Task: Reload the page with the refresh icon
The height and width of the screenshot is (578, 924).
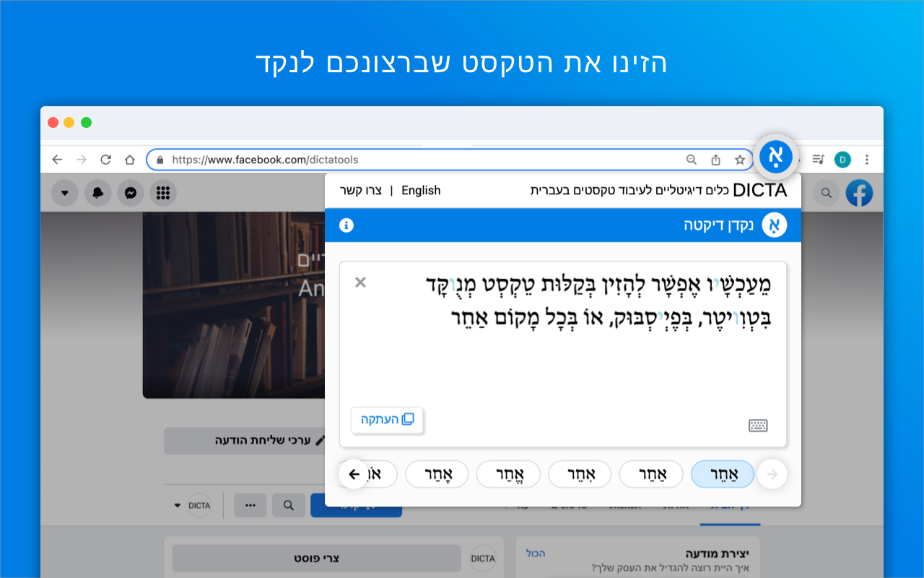Action: [105, 160]
